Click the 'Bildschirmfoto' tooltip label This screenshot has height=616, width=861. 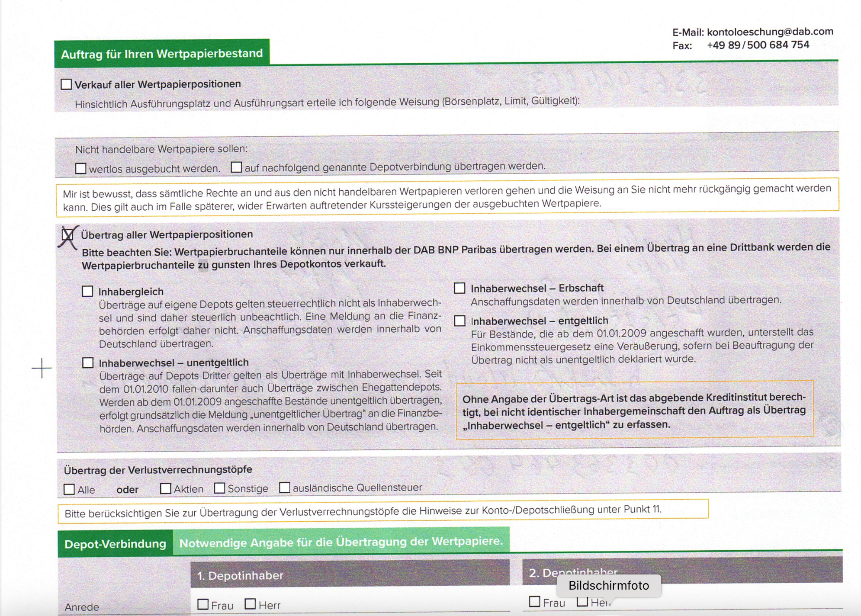[x=608, y=585]
